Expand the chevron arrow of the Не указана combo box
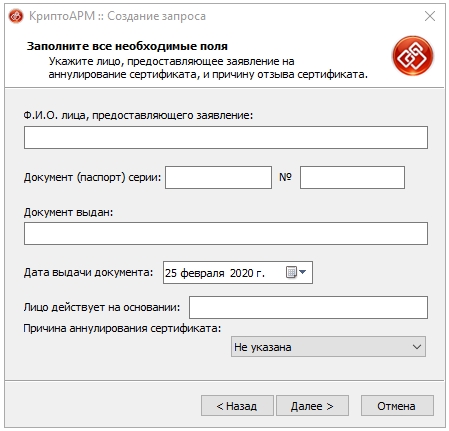The width and height of the screenshot is (449, 431). pyautogui.click(x=417, y=347)
